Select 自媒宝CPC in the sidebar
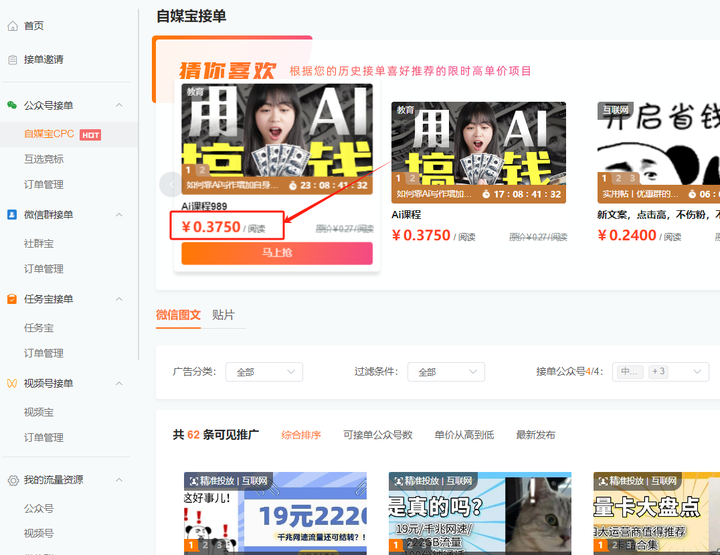Image resolution: width=720 pixels, height=555 pixels. point(49,134)
